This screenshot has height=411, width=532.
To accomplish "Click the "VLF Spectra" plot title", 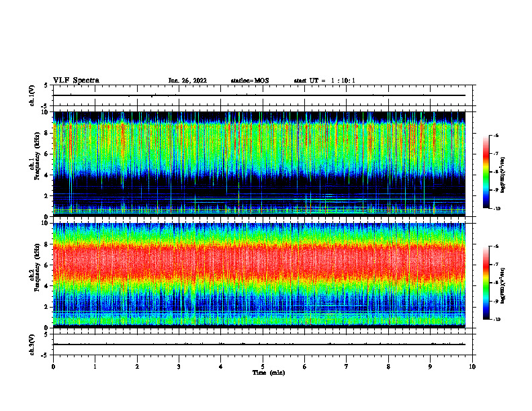I will tap(76, 81).
